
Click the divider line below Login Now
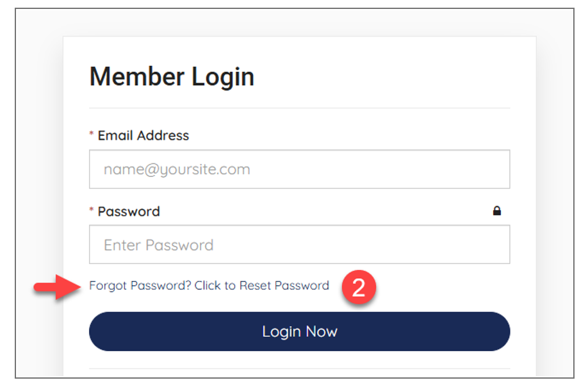click(299, 368)
